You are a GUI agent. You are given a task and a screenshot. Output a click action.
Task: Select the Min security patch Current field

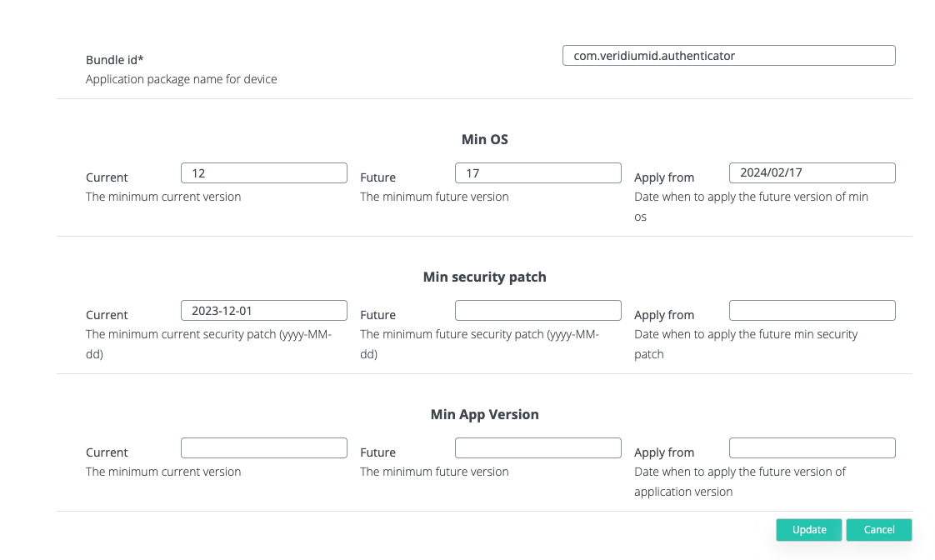(x=263, y=311)
